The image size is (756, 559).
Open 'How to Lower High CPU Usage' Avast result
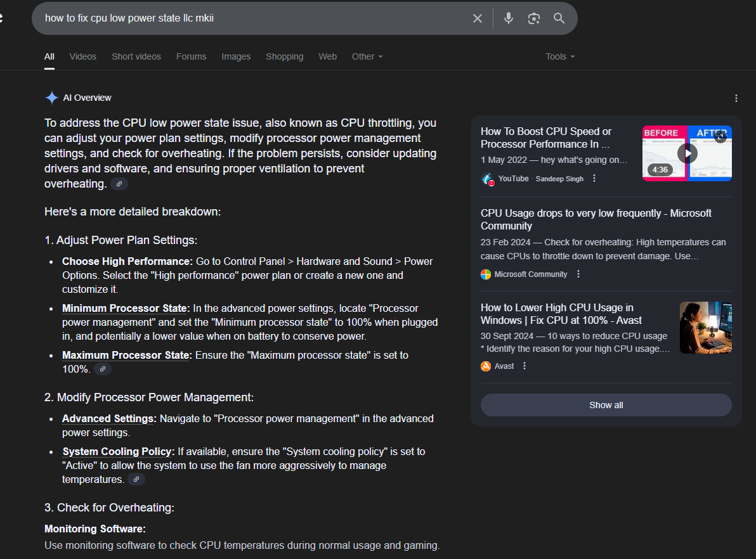tap(561, 314)
